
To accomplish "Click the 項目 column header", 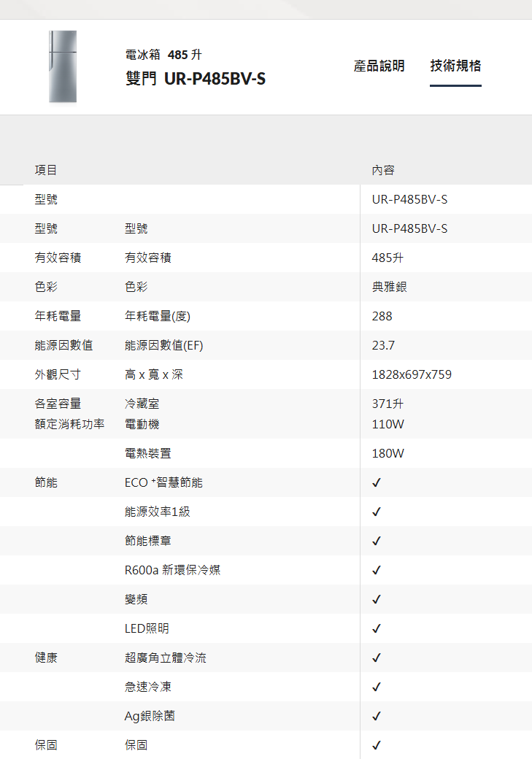I will pos(46,170).
